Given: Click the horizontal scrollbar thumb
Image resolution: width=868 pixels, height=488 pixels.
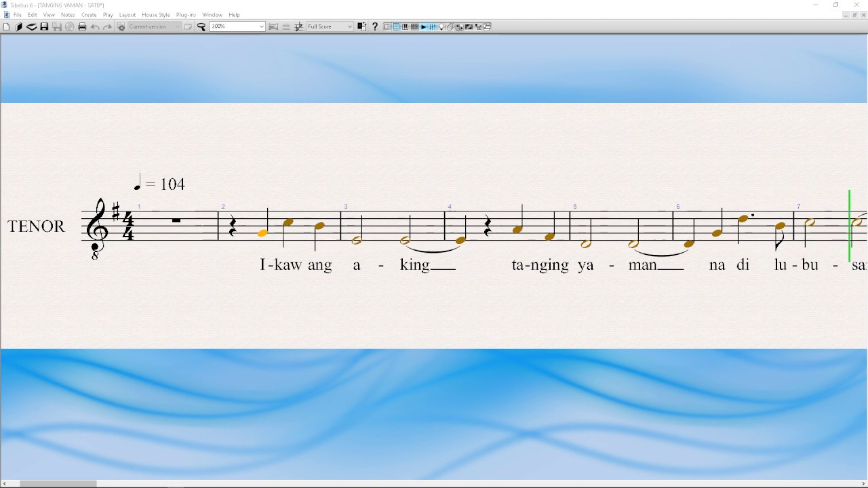Looking at the screenshot, I should (x=58, y=484).
